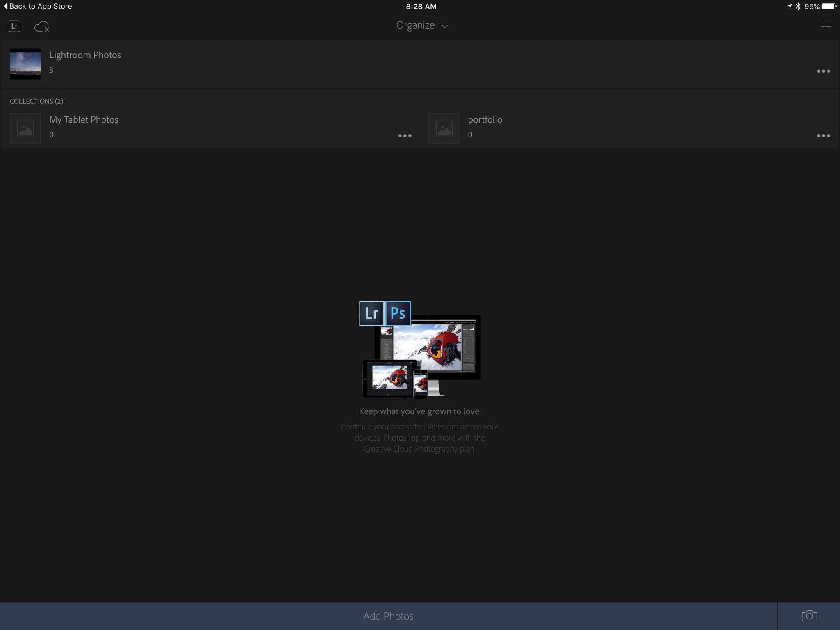Viewport: 840px width, 630px height.
Task: Tap 'Keep what you've grown to love' text
Action: point(420,411)
